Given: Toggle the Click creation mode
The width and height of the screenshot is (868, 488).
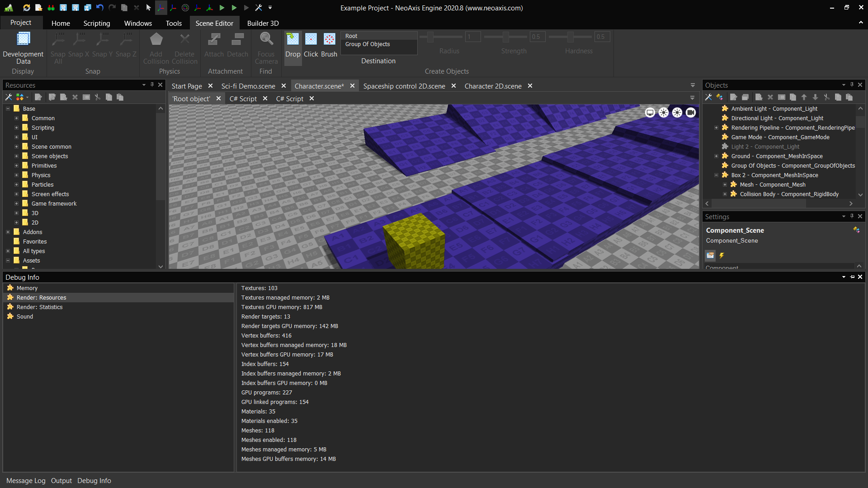Looking at the screenshot, I should (311, 39).
